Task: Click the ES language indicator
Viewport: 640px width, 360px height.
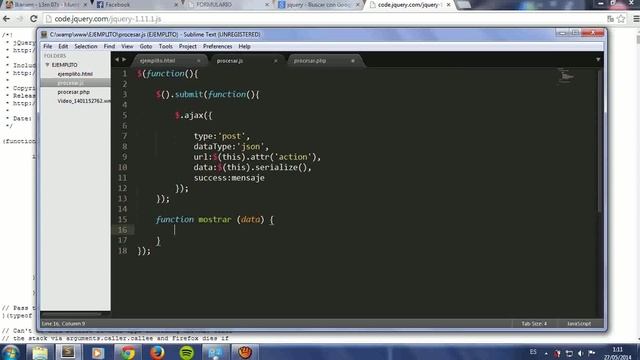Action: click(x=533, y=352)
